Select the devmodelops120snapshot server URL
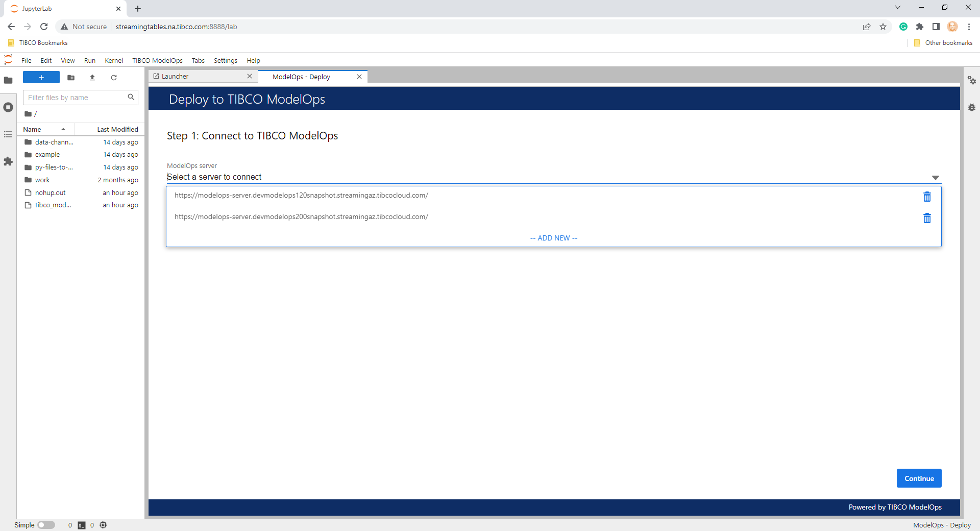This screenshot has width=980, height=531. [x=301, y=195]
